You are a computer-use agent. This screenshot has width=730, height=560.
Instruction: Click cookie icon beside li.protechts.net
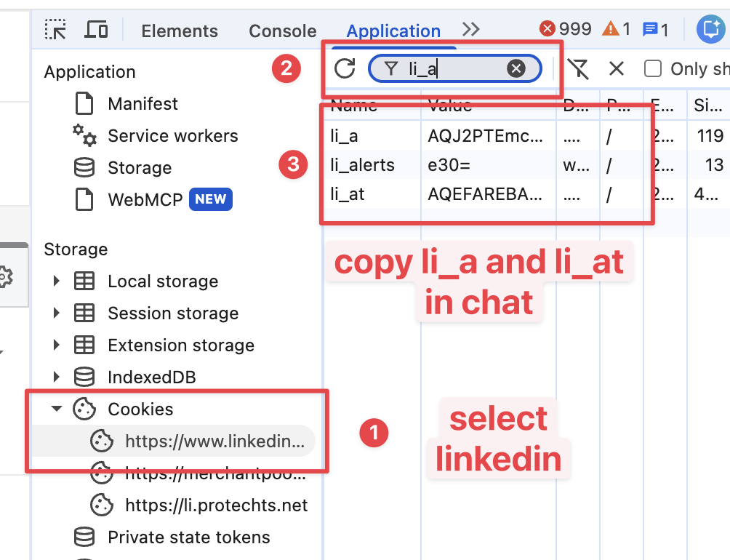click(x=102, y=505)
